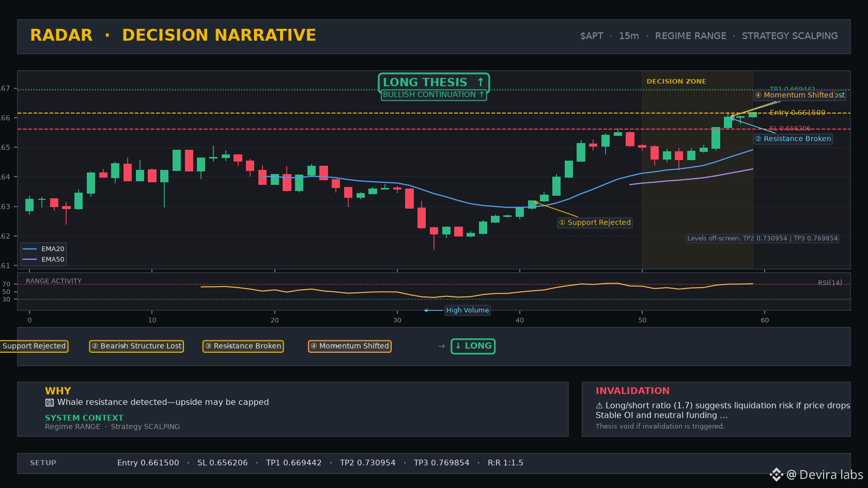The width and height of the screenshot is (868, 488).
Task: Click the INVALIDATION heading
Action: 632,391
